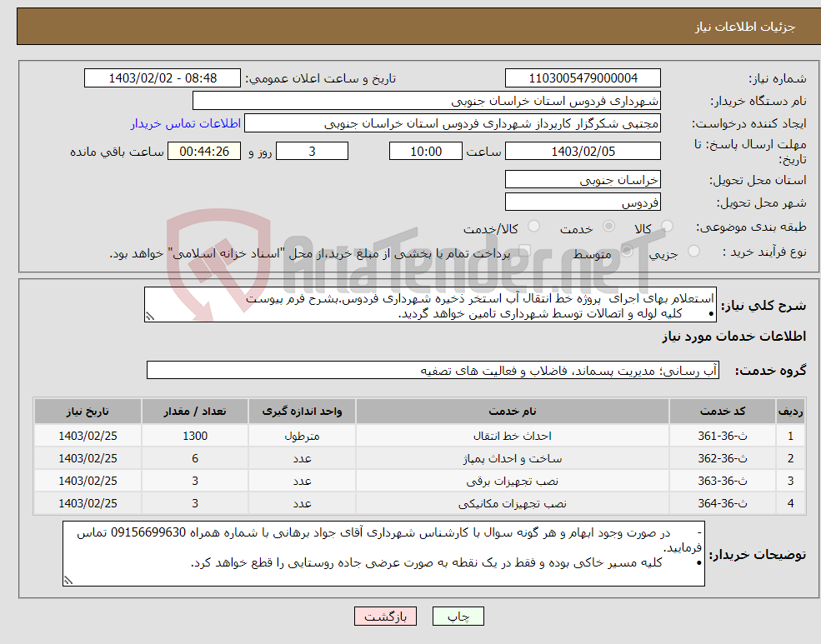Click the شماره نیاز field 1103005479000004
Image resolution: width=821 pixels, height=644 pixels.
coord(583,78)
